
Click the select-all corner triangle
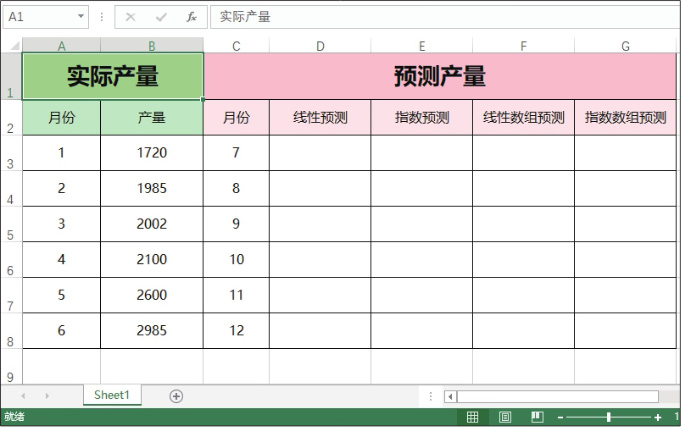pyautogui.click(x=14, y=46)
